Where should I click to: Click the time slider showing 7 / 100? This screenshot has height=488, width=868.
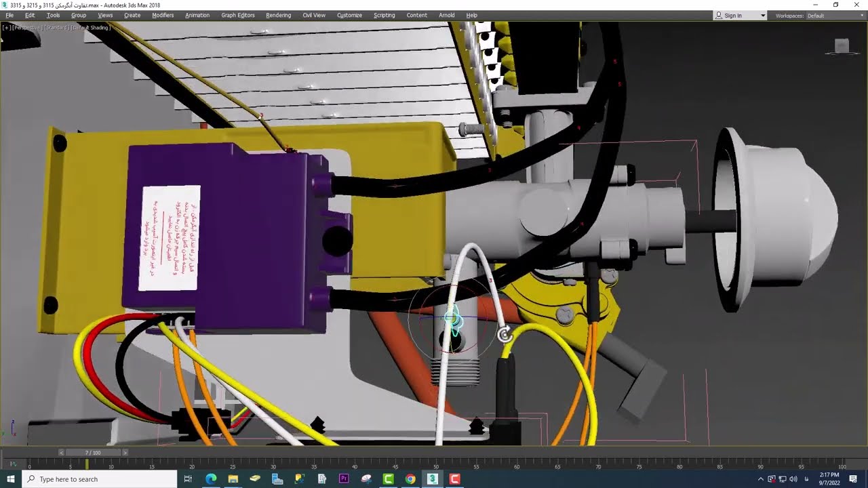coord(93,452)
